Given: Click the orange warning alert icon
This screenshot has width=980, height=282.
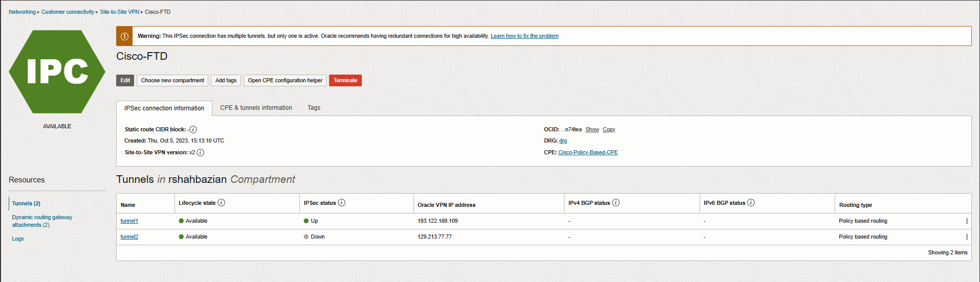Looking at the screenshot, I should pos(124,36).
